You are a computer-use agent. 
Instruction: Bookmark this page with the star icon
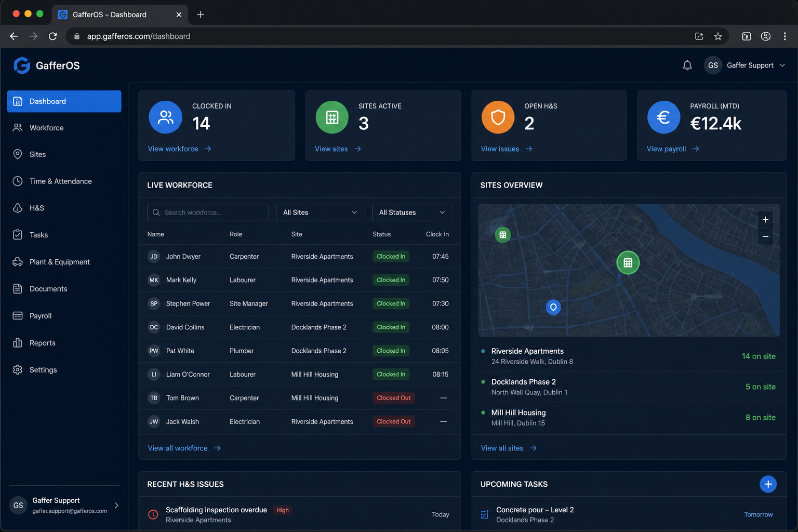718,36
